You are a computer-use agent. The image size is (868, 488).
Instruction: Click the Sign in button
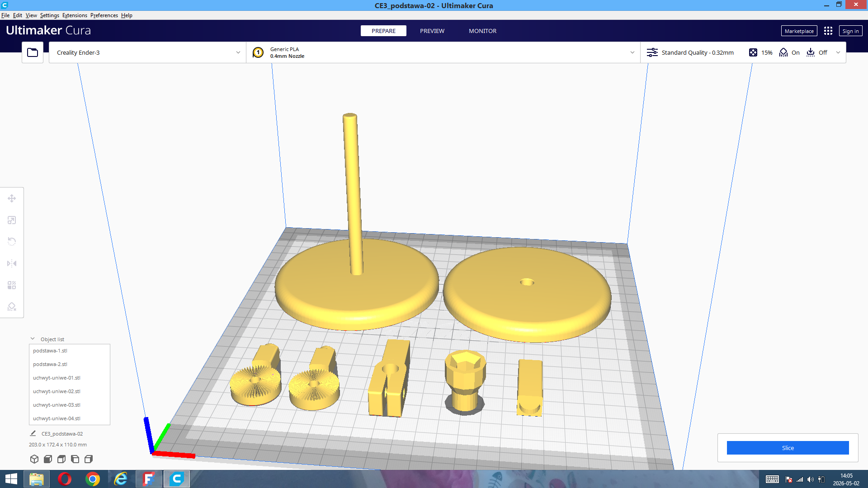850,31
